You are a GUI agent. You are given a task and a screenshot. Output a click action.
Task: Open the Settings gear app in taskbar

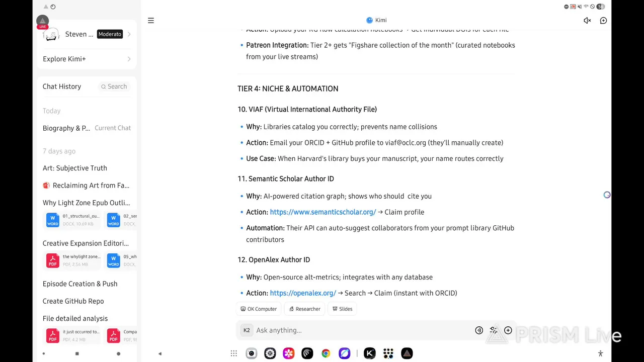[270, 353]
